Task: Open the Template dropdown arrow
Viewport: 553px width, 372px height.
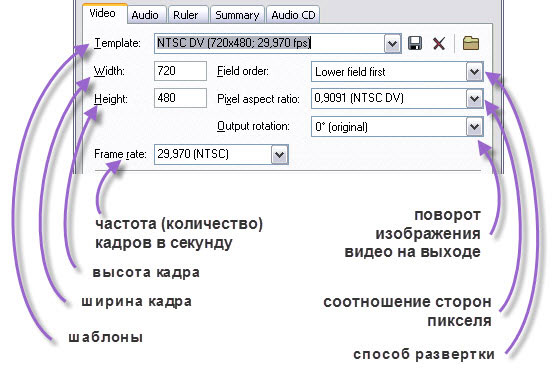Action: (x=392, y=44)
